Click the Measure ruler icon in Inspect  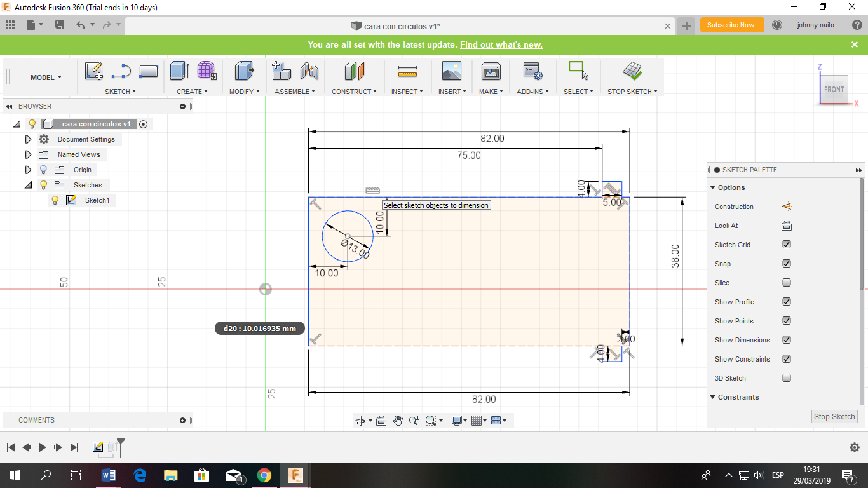coord(407,71)
